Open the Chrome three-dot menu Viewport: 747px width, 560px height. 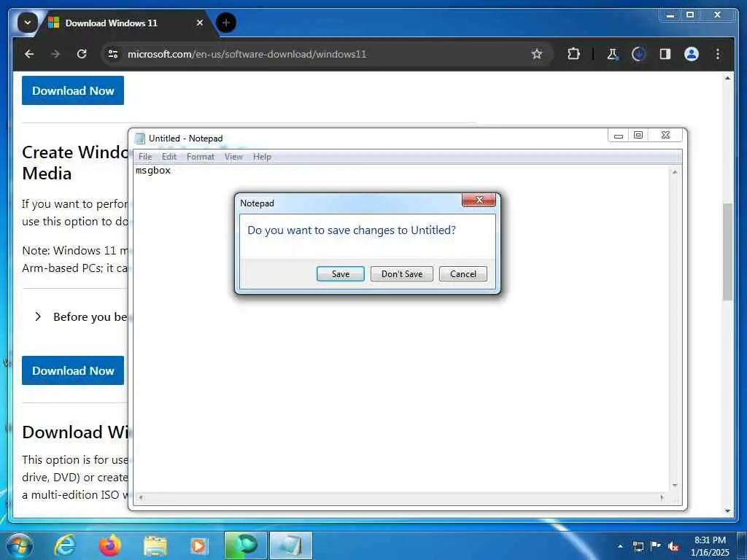pos(718,54)
